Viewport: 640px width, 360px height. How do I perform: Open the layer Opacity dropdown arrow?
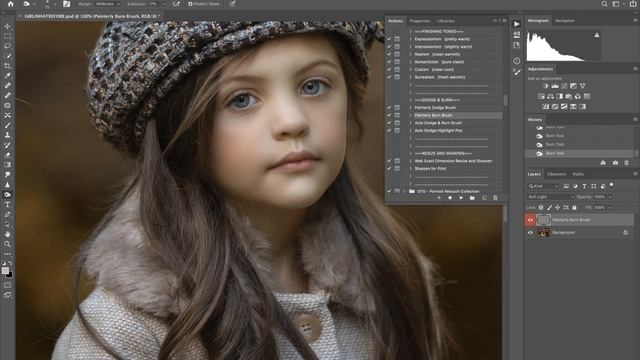[x=610, y=197]
